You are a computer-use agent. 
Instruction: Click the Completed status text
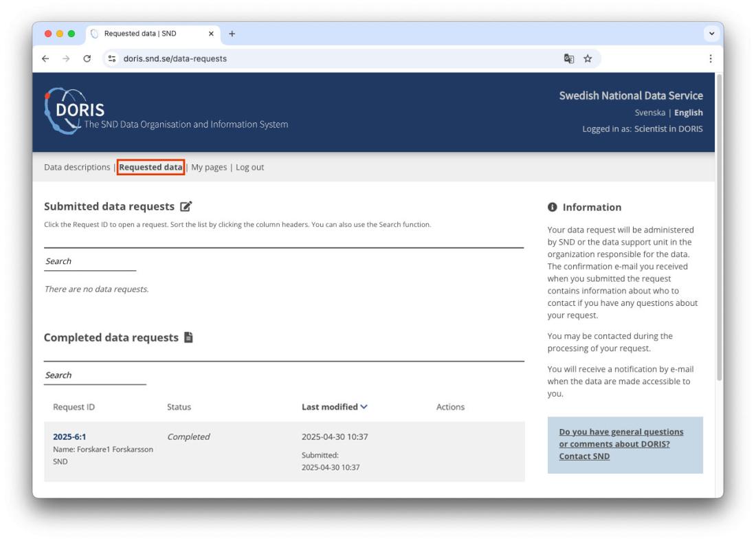188,437
